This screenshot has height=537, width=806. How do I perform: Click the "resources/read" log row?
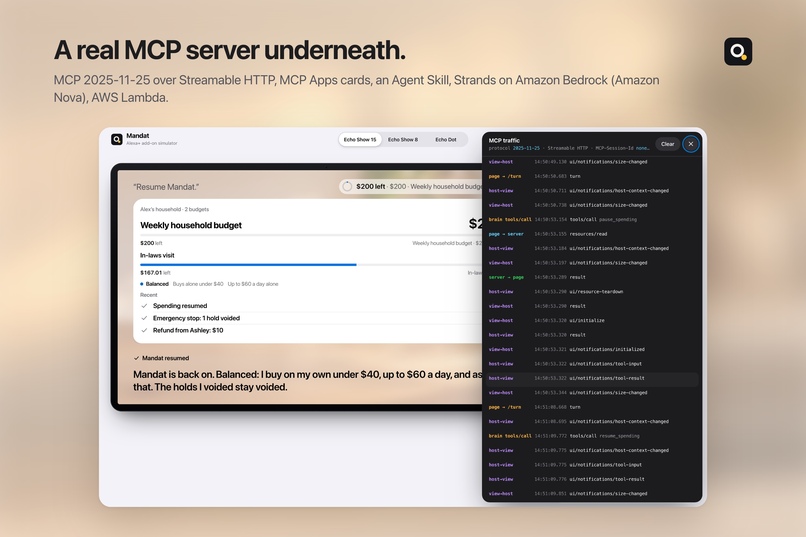pyautogui.click(x=593, y=234)
